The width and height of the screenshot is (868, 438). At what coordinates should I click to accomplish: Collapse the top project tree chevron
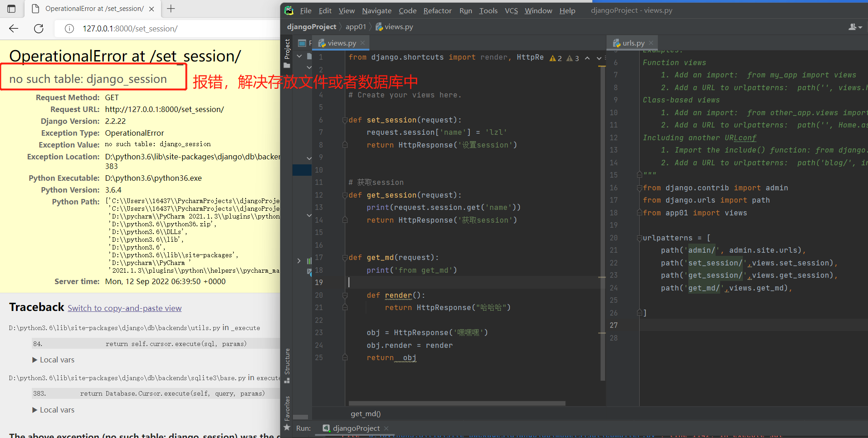299,56
